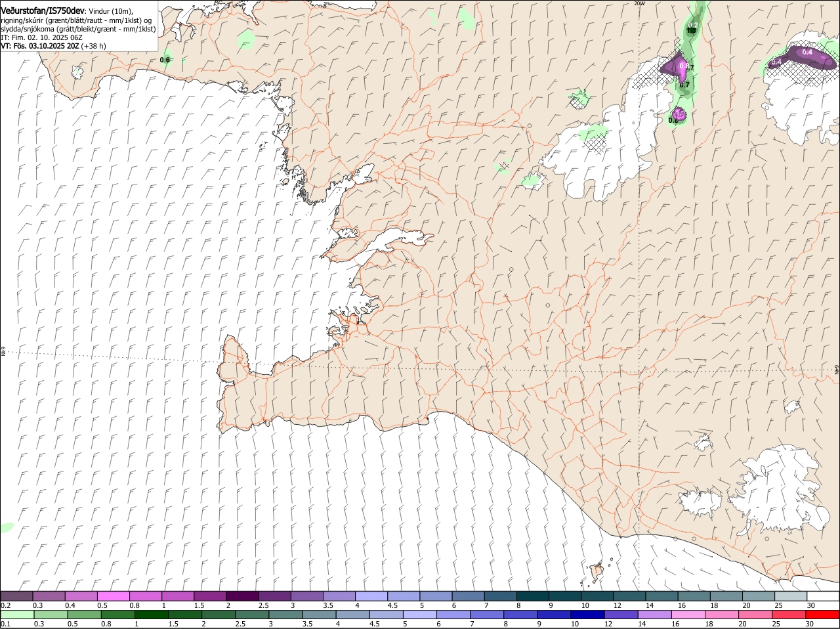
Task: Click the 8 dark teal swatch in upper scale
Action: [533, 596]
